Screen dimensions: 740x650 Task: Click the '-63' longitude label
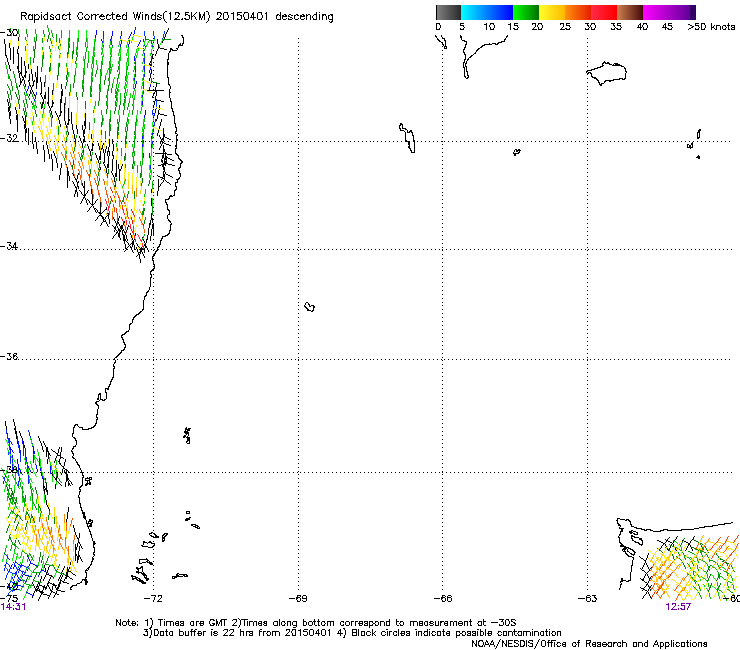coord(588,599)
